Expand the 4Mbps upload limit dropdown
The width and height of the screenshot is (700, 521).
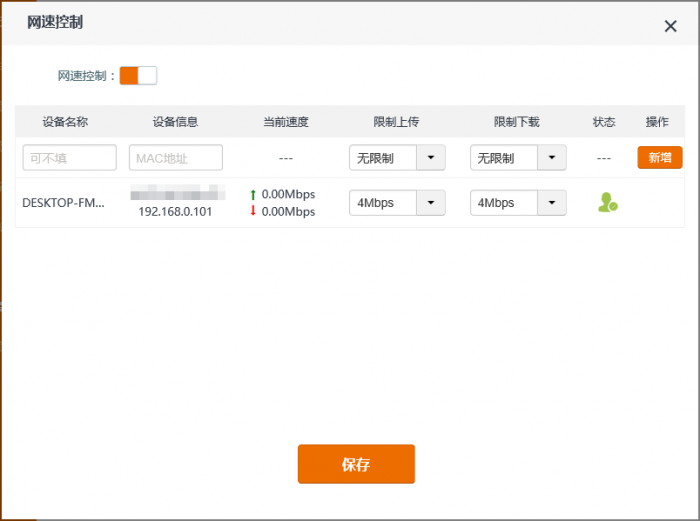click(430, 203)
